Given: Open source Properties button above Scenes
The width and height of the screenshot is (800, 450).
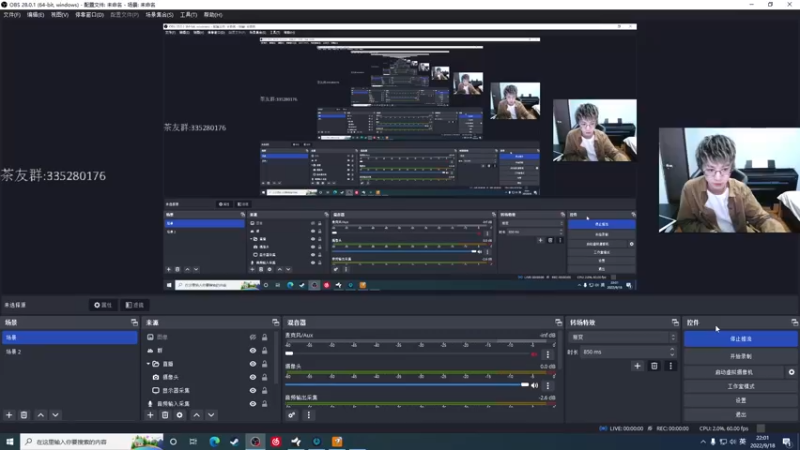Looking at the screenshot, I should [103, 305].
